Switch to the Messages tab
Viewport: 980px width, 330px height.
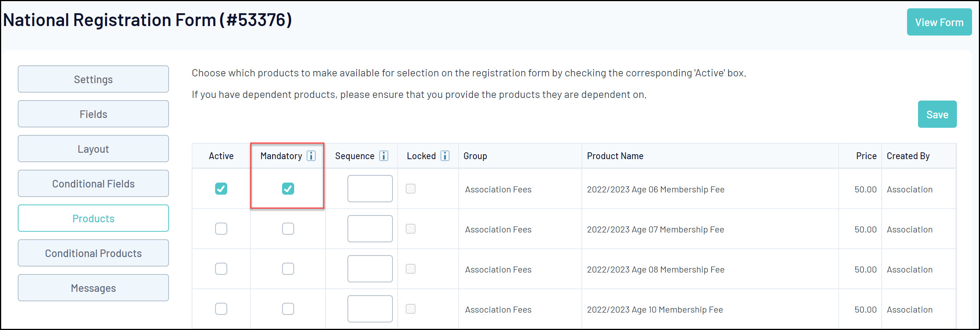93,288
